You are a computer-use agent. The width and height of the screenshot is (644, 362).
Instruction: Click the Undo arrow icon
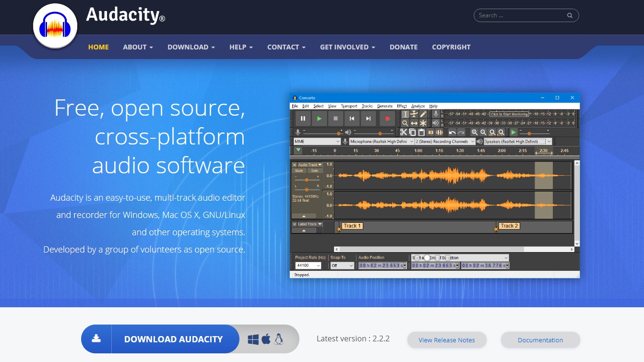(x=452, y=132)
